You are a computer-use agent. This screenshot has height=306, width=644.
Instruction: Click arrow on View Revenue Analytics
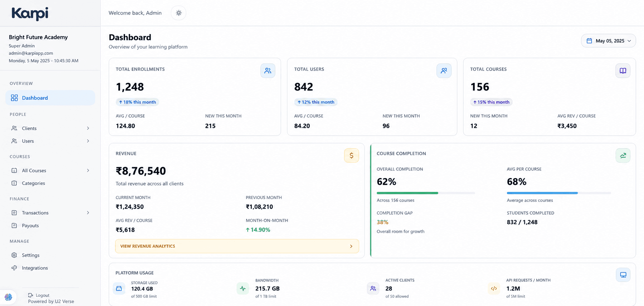coord(351,246)
